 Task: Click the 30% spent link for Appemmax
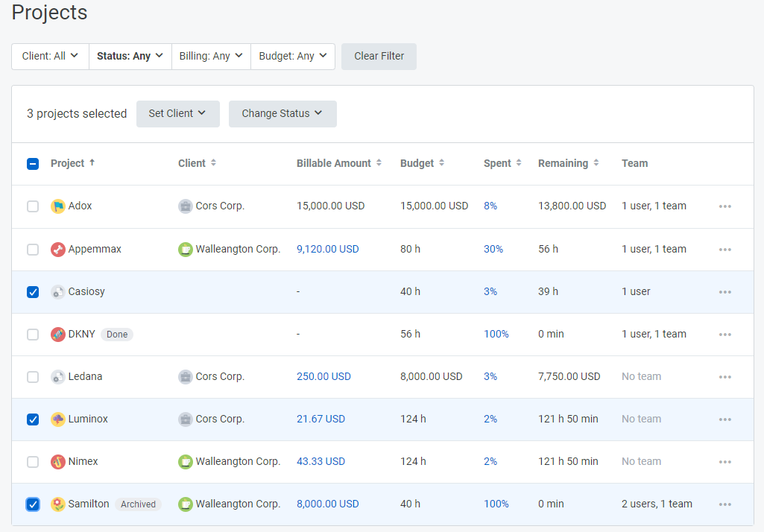[x=493, y=249]
